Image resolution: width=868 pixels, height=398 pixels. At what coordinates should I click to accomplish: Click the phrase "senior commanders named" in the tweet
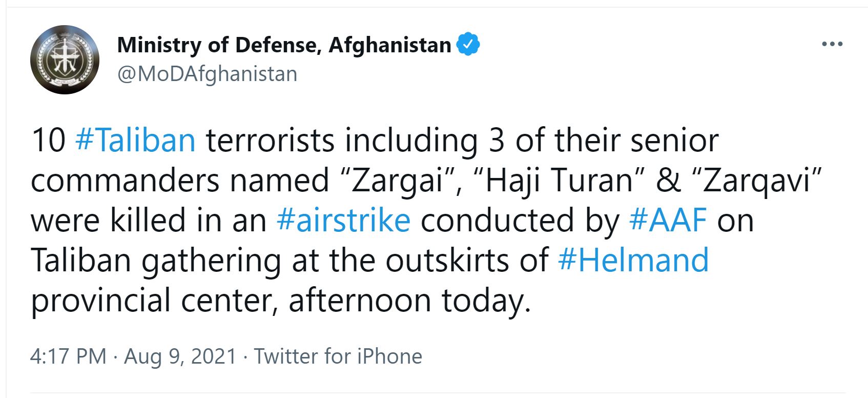click(375, 160)
